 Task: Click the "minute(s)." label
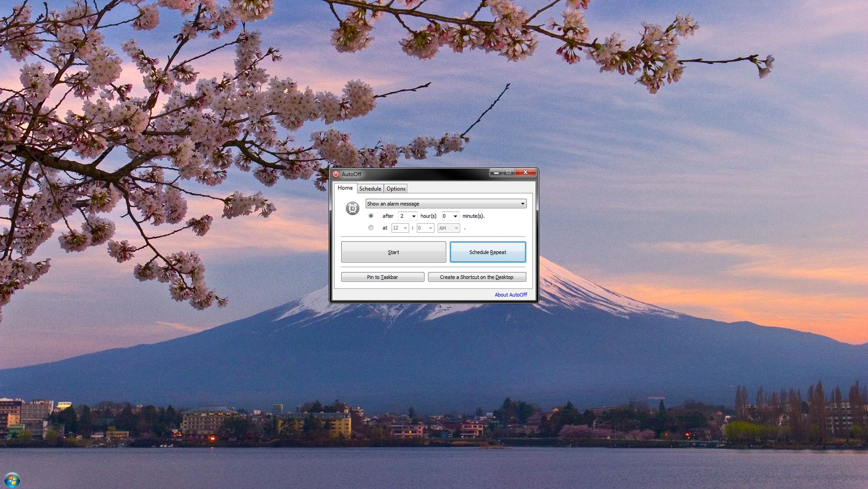(473, 216)
